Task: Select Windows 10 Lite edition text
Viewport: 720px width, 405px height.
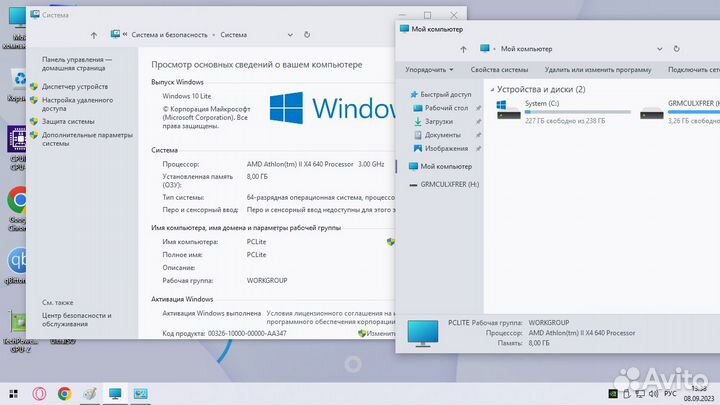Action: tap(186, 96)
